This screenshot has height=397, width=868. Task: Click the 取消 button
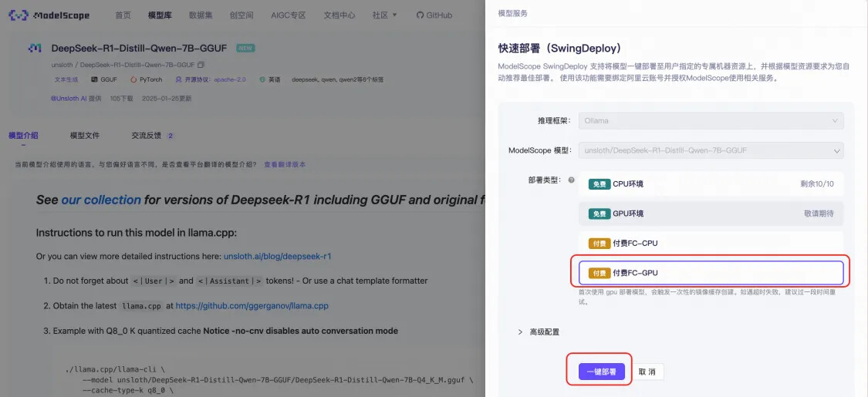[x=647, y=372]
